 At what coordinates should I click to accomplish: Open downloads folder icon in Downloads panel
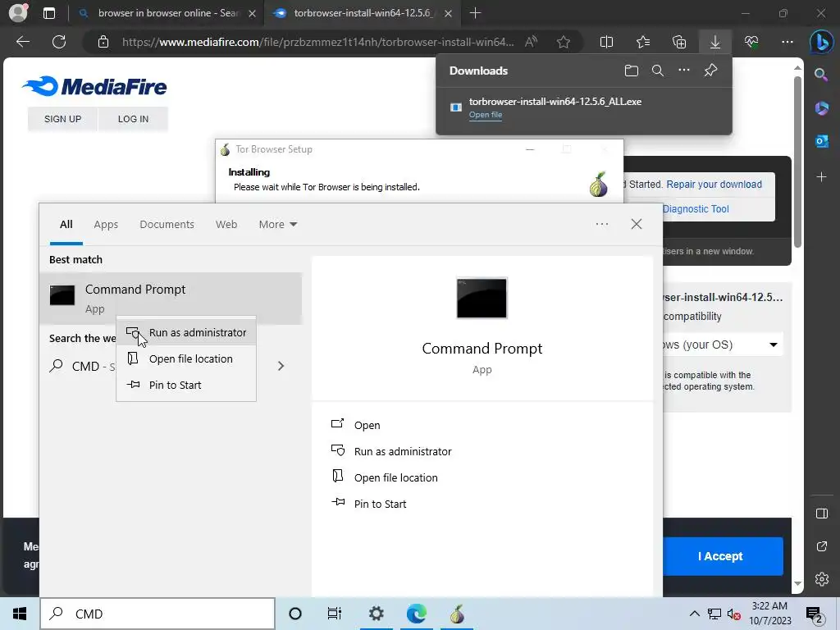tap(632, 71)
